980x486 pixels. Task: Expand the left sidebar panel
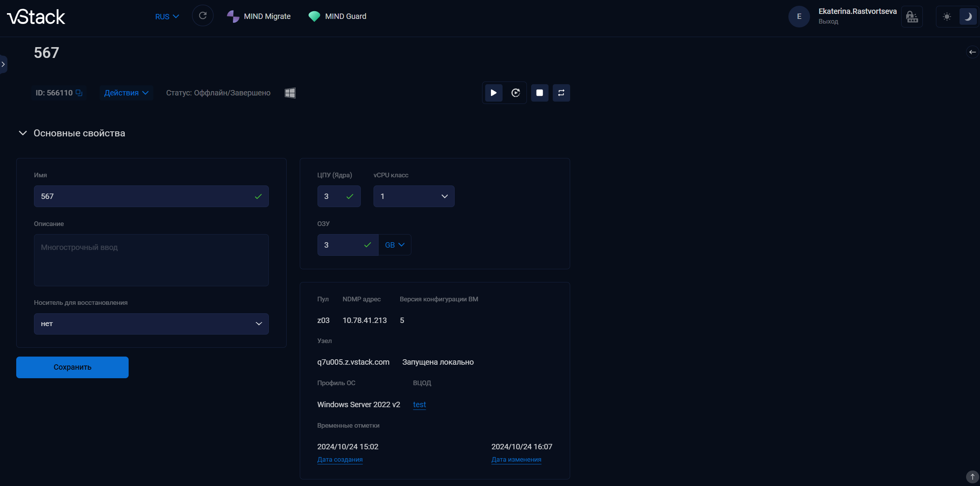coord(3,64)
